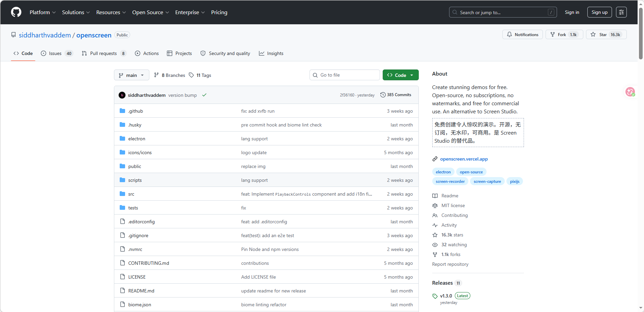Image resolution: width=644 pixels, height=312 pixels.
Task: Click the README.md file icon
Action: tap(122, 291)
